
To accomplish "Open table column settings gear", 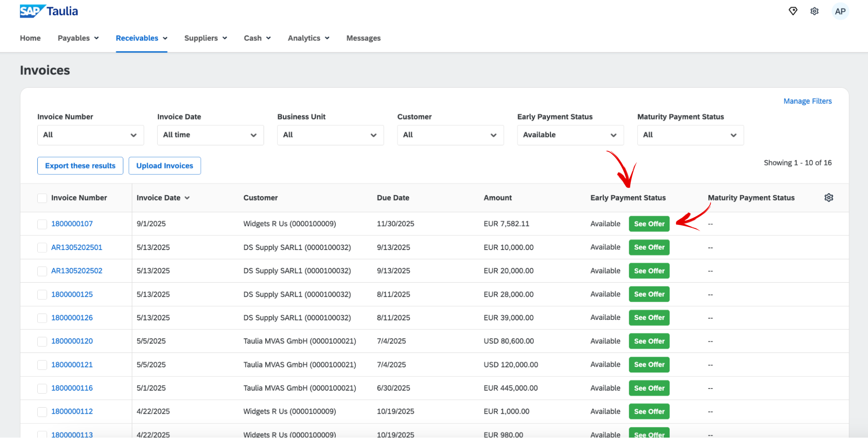I will coord(829,198).
